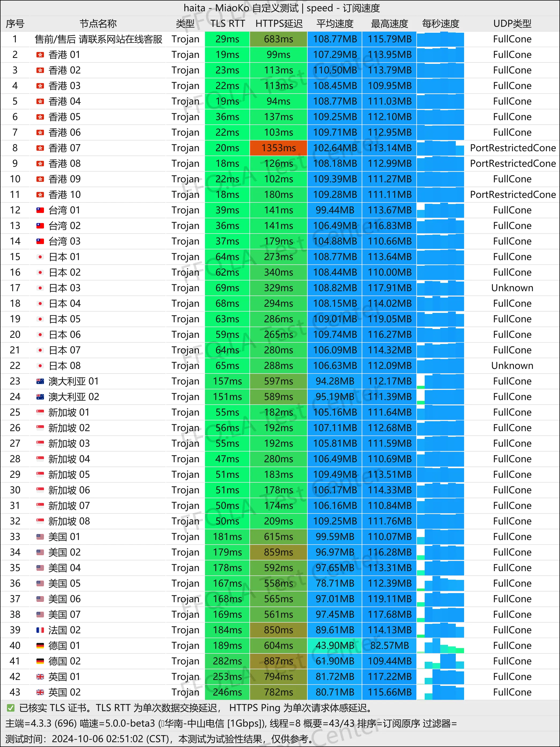Click the light teal 43.90MB average speed cell
560x747 pixels.
click(335, 645)
